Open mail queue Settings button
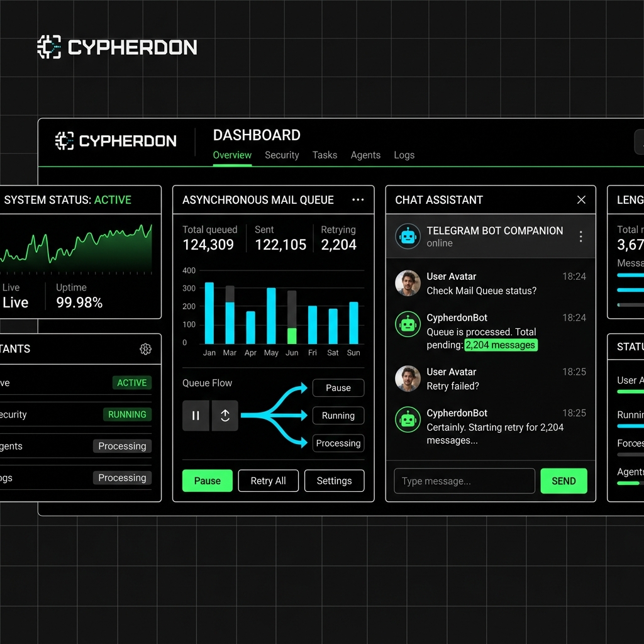 click(335, 480)
